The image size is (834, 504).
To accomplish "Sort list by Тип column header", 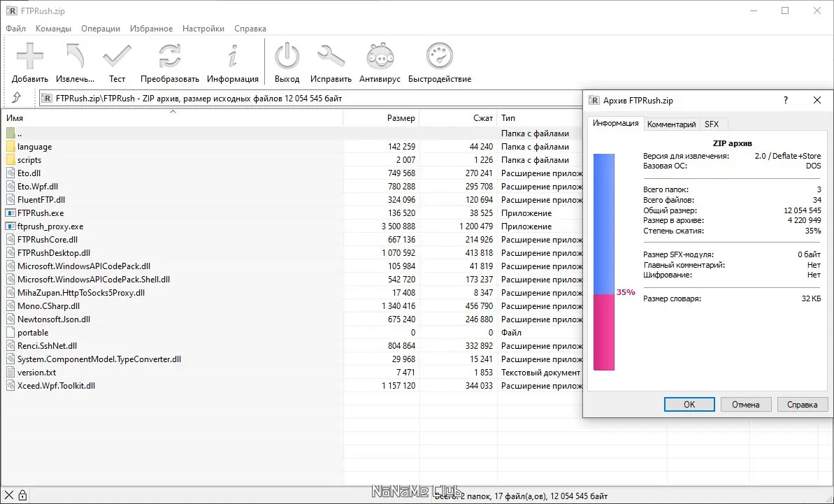I will click(540, 118).
